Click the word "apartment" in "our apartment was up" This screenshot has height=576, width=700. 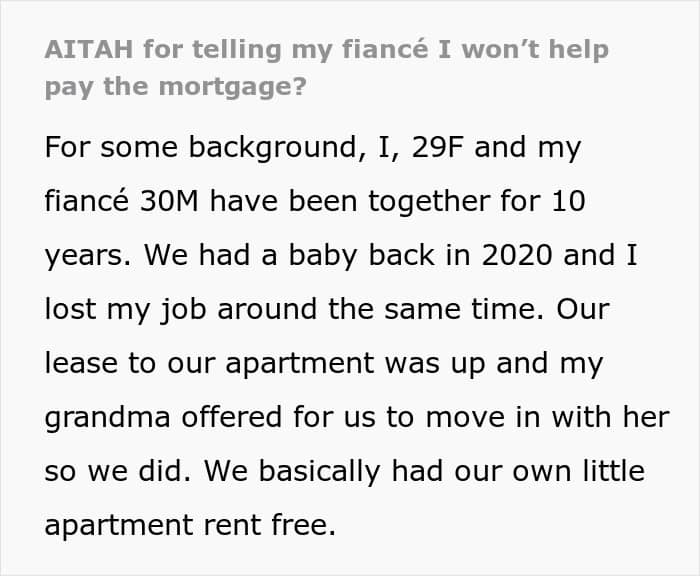tap(300, 364)
